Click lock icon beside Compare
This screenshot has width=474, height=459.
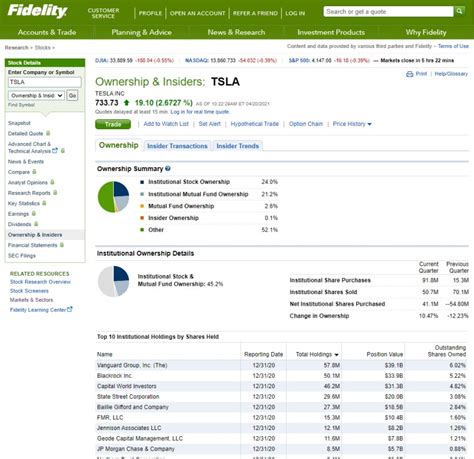(x=34, y=172)
